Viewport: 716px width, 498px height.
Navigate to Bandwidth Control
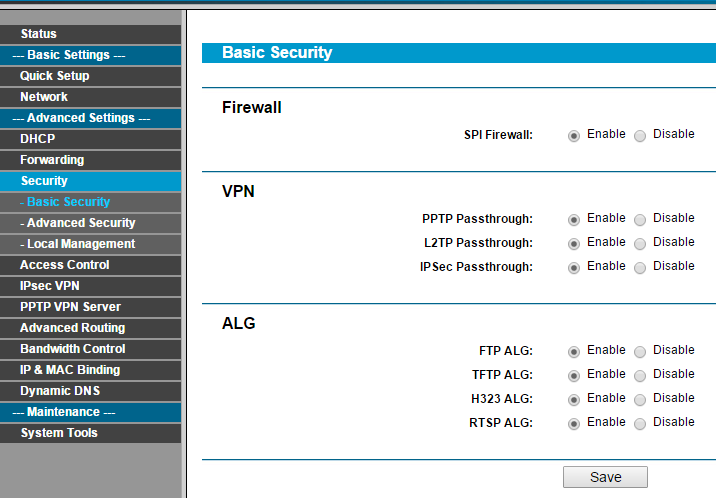pyautogui.click(x=73, y=349)
